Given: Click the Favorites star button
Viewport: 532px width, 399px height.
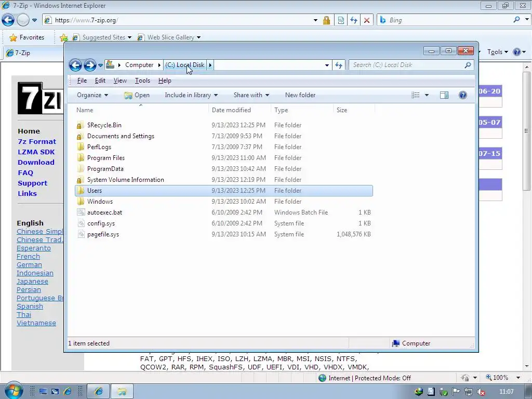Looking at the screenshot, I should coord(27,37).
